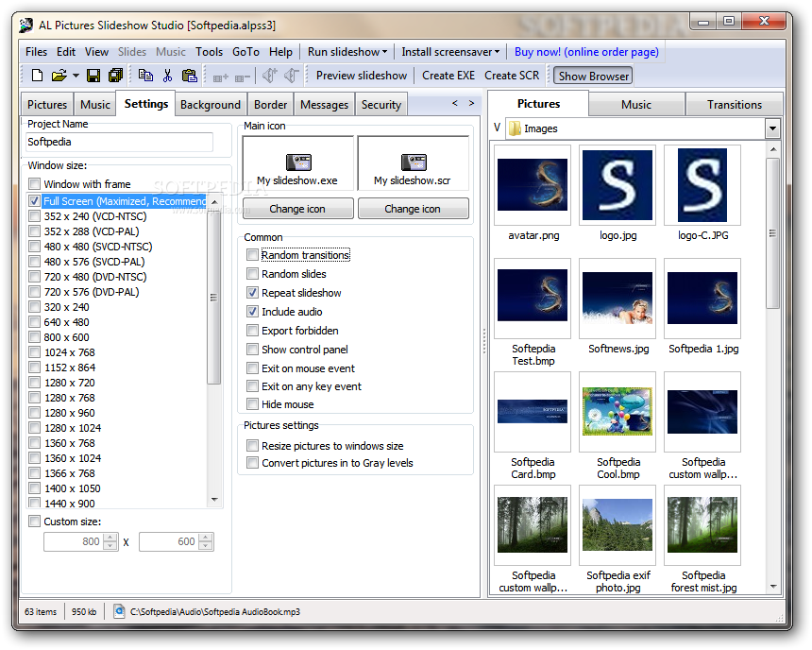This screenshot has height=650, width=812.
Task: Click Preview slideshow button
Action: tap(362, 76)
